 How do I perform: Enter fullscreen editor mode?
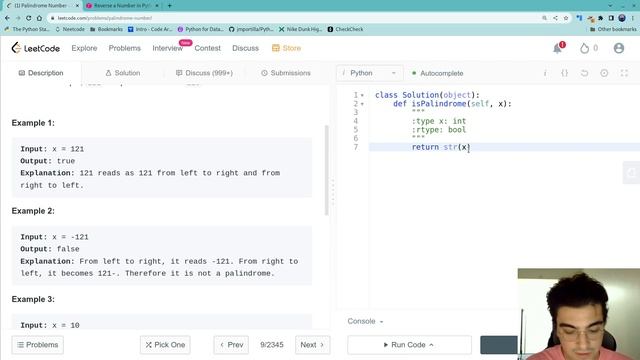tap(624, 73)
